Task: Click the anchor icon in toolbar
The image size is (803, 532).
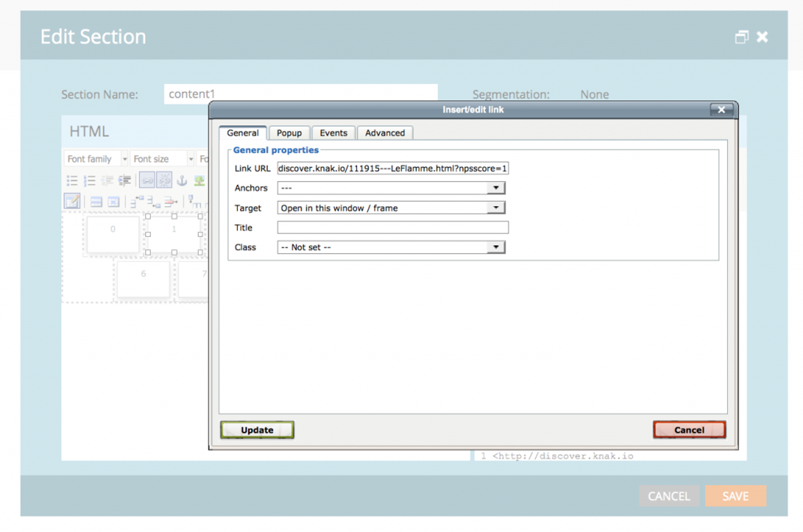Action: point(182,181)
